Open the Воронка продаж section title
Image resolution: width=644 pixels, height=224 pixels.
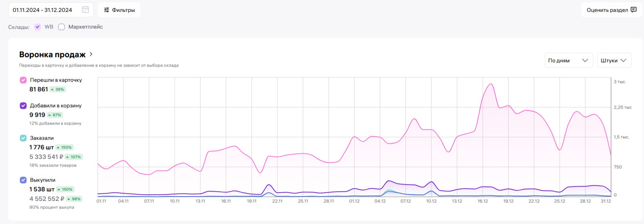[x=52, y=55]
